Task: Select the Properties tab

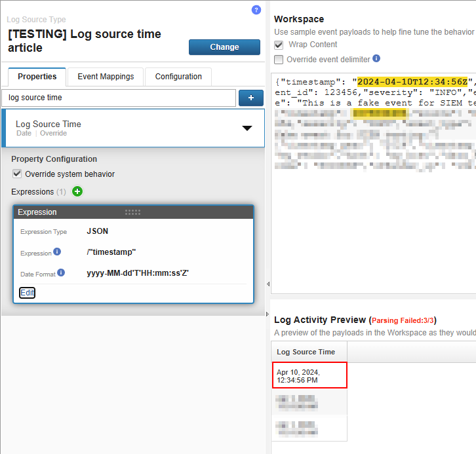Action: point(37,77)
